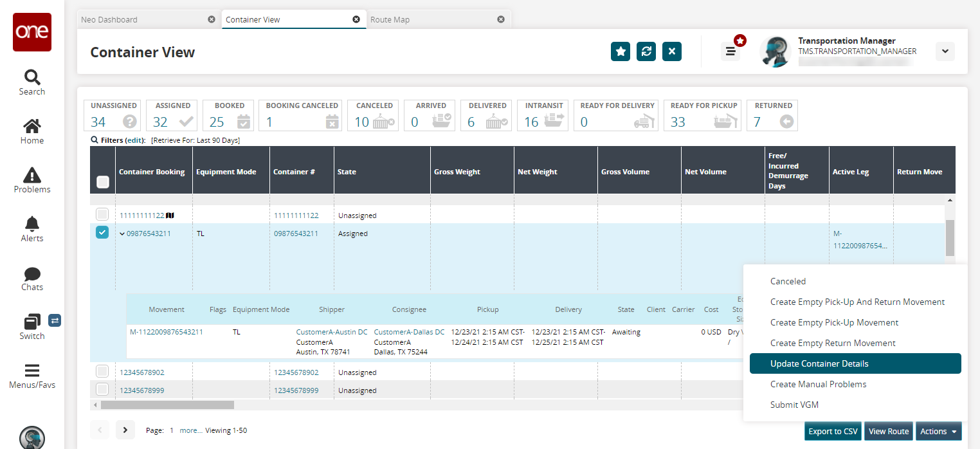Open the Actions dropdown button
Viewport: 980px width, 449px height.
tap(938, 432)
